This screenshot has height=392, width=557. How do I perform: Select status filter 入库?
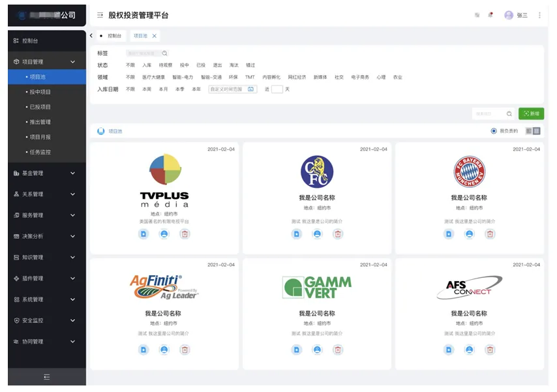tap(147, 65)
